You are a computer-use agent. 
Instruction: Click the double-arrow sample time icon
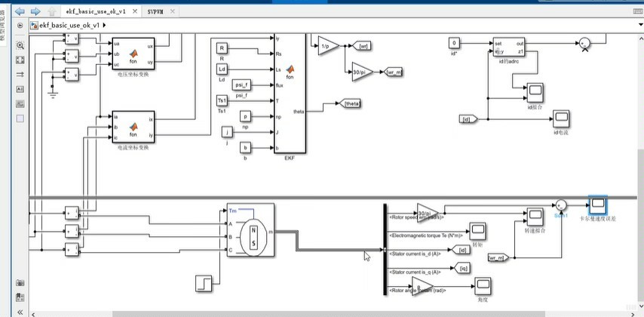tap(20, 75)
